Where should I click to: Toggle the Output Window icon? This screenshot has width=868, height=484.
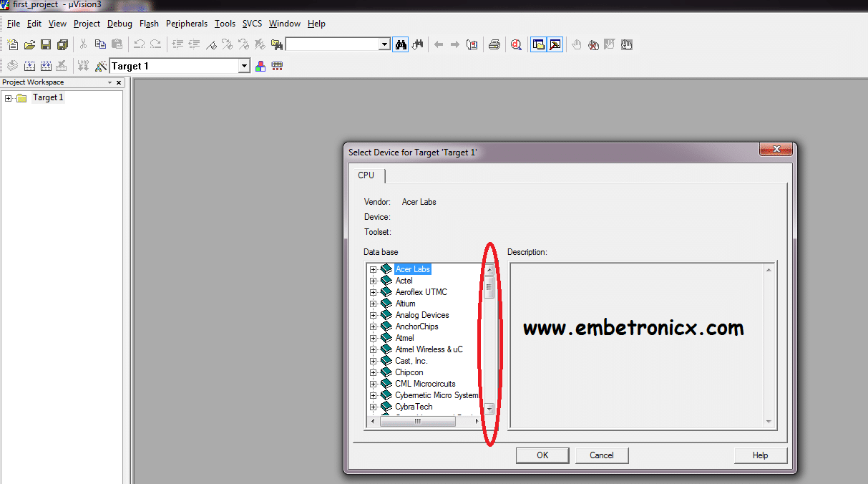click(555, 44)
